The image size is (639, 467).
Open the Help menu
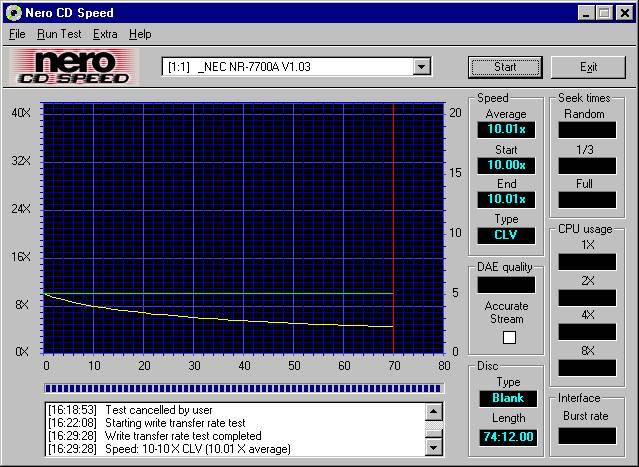coord(140,34)
